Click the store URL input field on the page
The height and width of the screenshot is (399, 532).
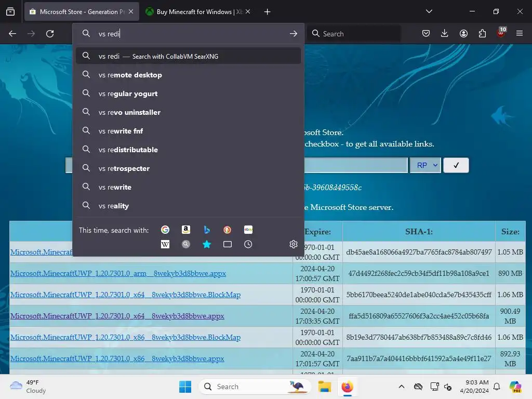pyautogui.click(x=355, y=165)
